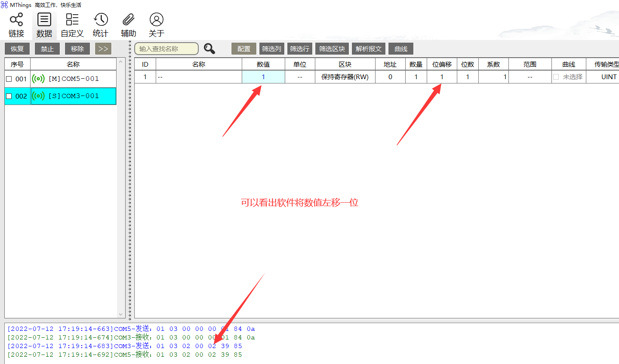Viewport: 619px width, 364px height.
Task: Open the 保持寄存器(RW) block selector
Action: [x=345, y=77]
